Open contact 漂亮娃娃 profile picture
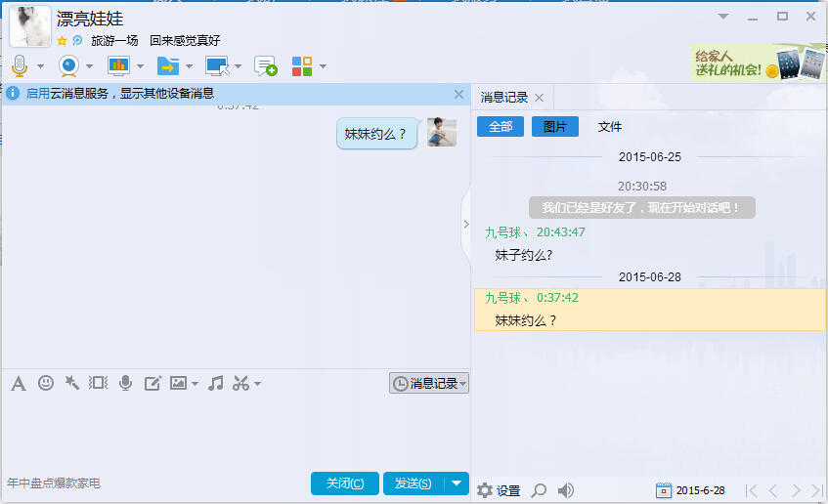The width and height of the screenshot is (828, 504). (x=30, y=26)
